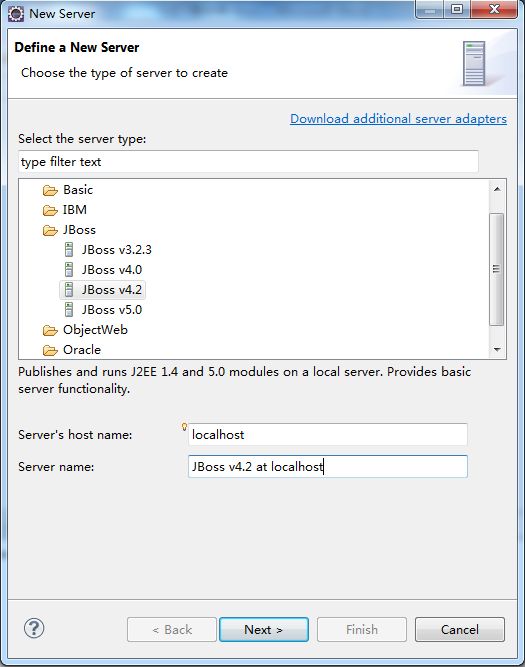The image size is (525, 667).
Task: Select JBoss v5.0 server type
Action: point(112,310)
